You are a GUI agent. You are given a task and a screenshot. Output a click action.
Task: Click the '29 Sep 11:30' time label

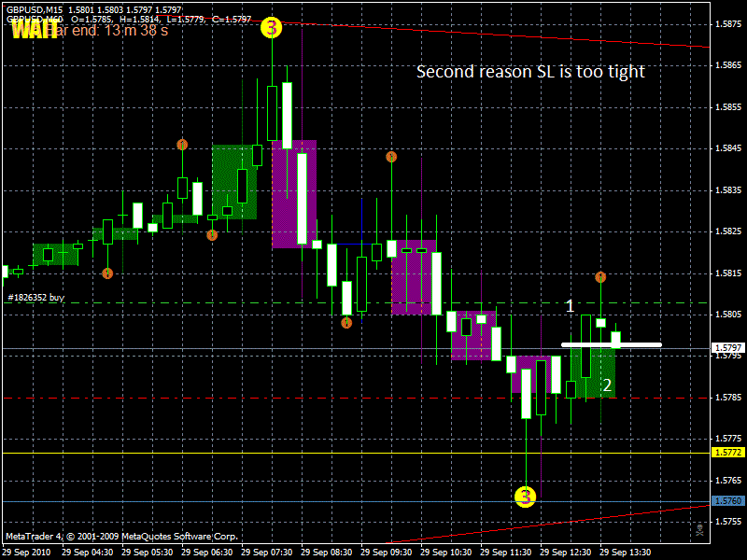point(505,553)
